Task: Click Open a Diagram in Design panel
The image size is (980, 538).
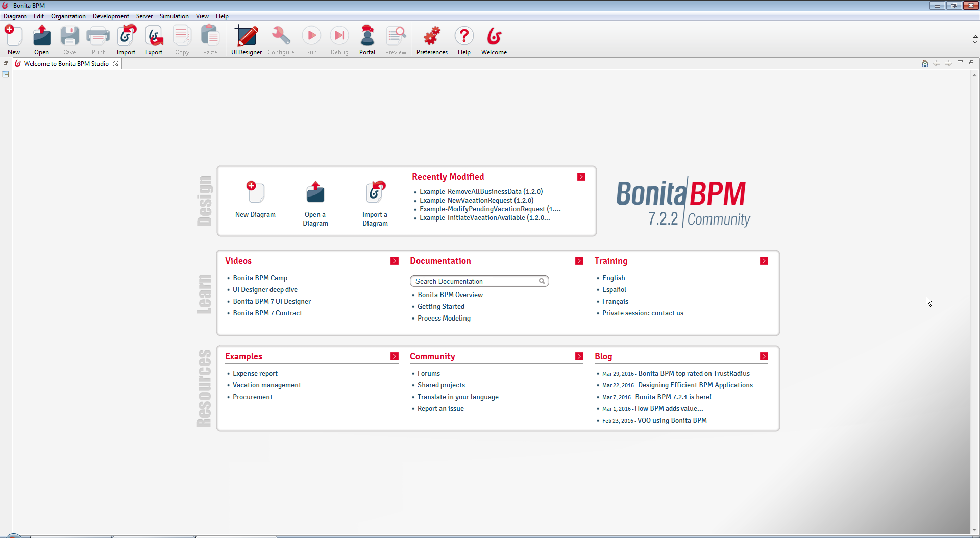Action: (315, 204)
